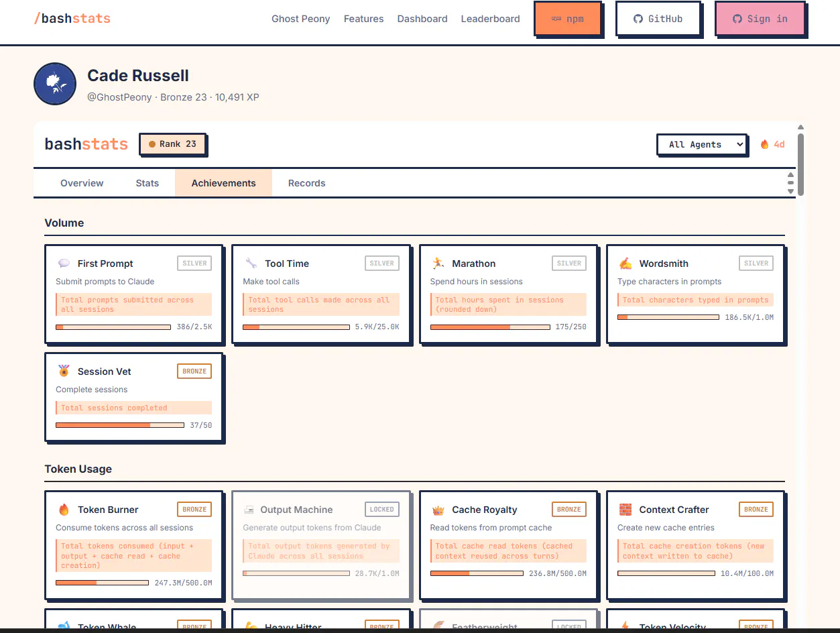Click the pink Sign in button

760,19
